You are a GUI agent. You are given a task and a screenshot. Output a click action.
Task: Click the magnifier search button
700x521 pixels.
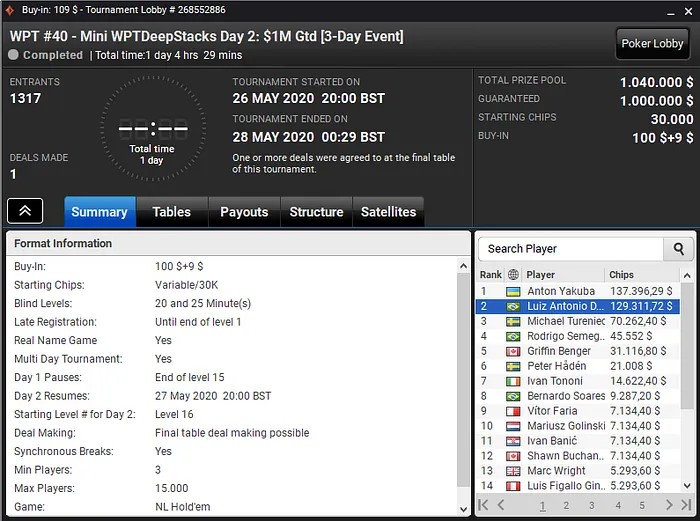679,249
